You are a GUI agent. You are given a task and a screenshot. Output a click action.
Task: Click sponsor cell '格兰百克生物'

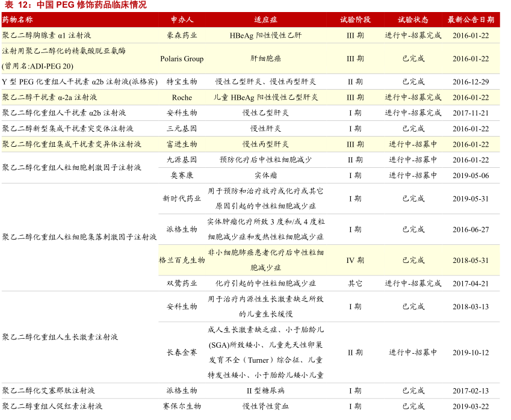tap(182, 260)
